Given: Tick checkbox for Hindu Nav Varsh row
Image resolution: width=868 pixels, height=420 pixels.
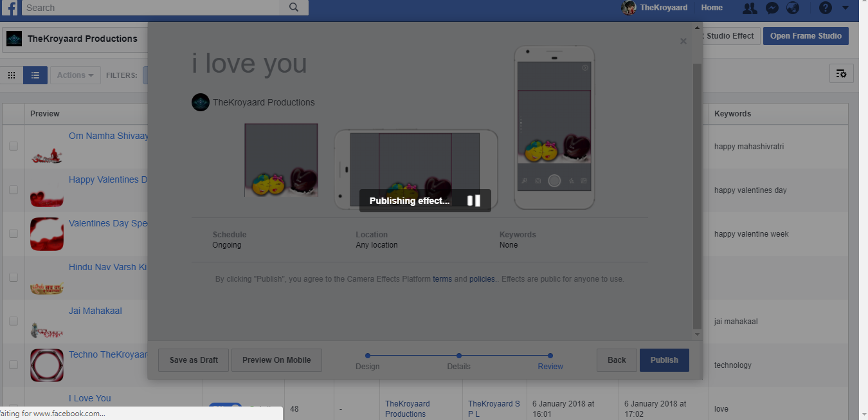Looking at the screenshot, I should click(x=14, y=277).
